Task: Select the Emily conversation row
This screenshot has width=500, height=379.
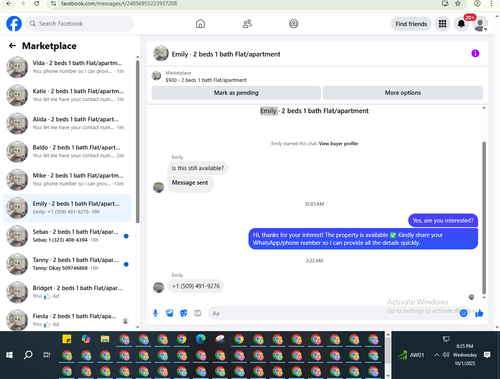Action: click(x=68, y=208)
